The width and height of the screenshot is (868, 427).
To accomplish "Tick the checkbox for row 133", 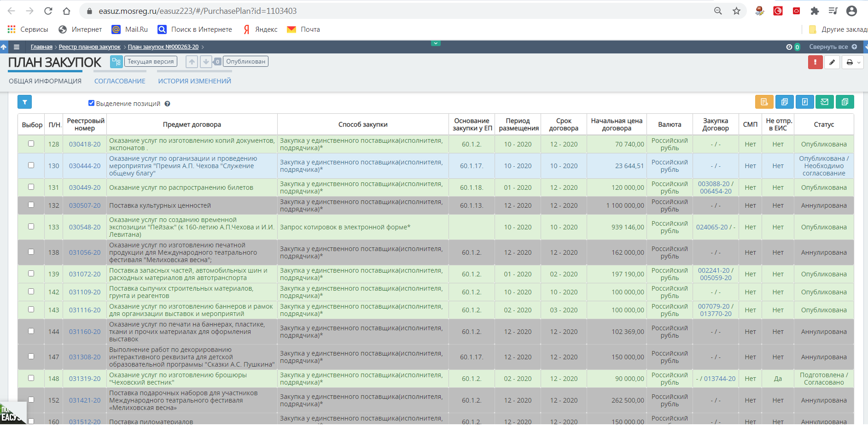I will tap(31, 227).
